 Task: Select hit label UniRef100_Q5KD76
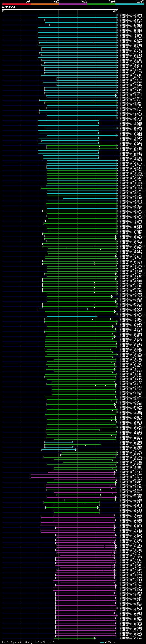[131, 384]
